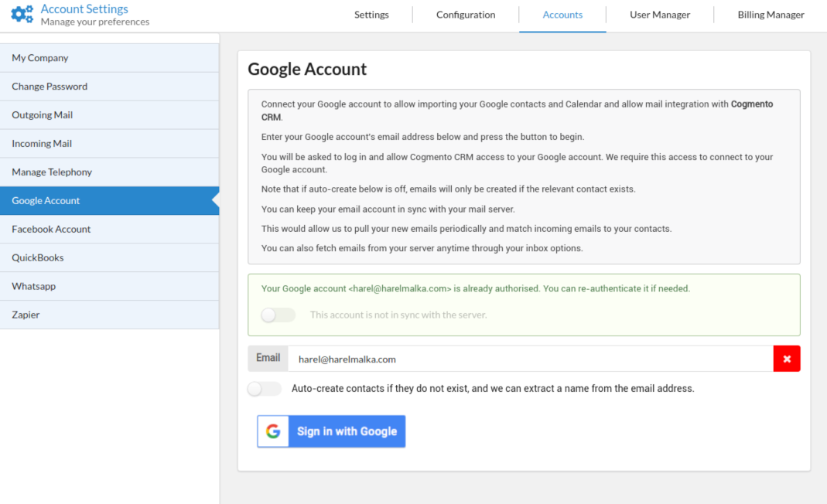827x504 pixels.
Task: Select the Configuration menu item
Action: 465,14
